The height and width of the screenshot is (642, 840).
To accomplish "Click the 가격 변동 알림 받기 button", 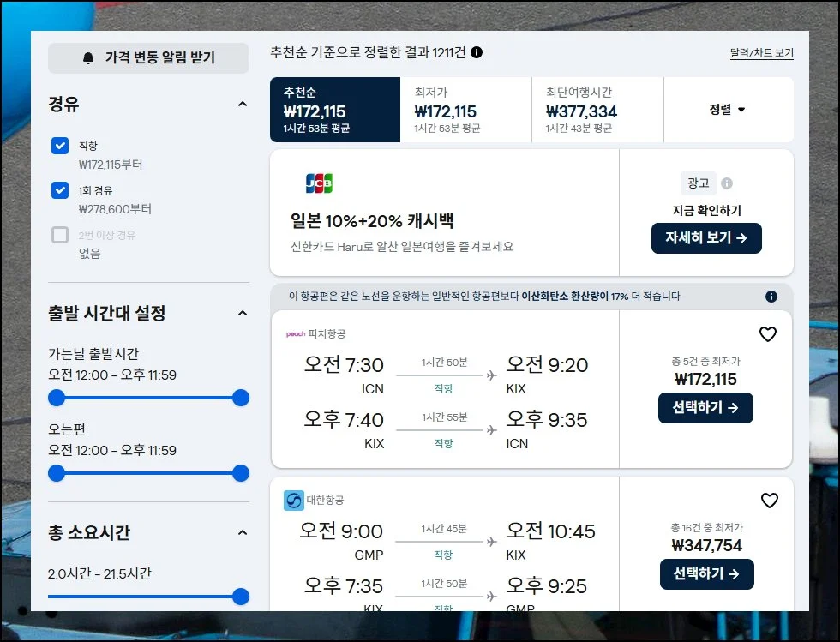I will 148,58.
